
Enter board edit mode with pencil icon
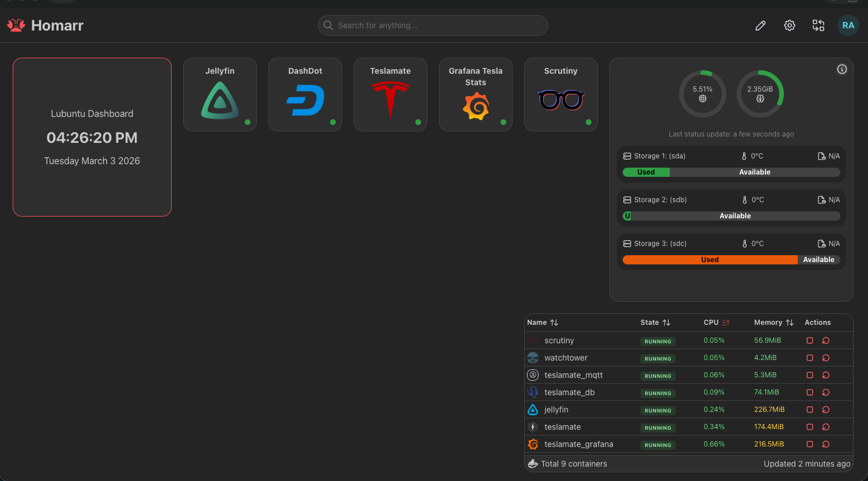tap(760, 25)
